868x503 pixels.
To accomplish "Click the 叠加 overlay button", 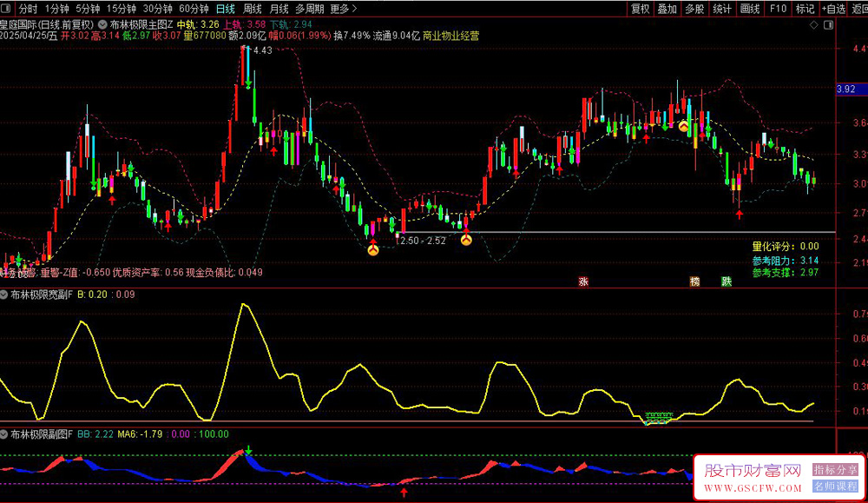I will click(x=667, y=9).
